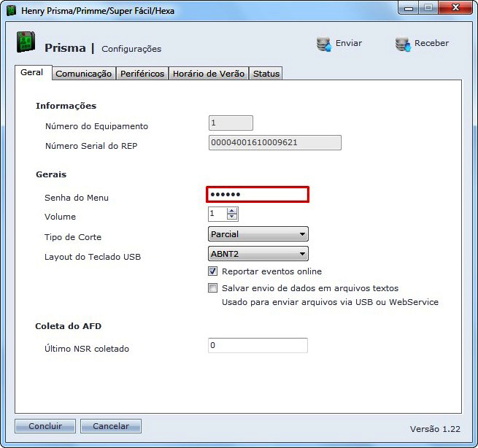Click the Cancelar button

pos(111,426)
